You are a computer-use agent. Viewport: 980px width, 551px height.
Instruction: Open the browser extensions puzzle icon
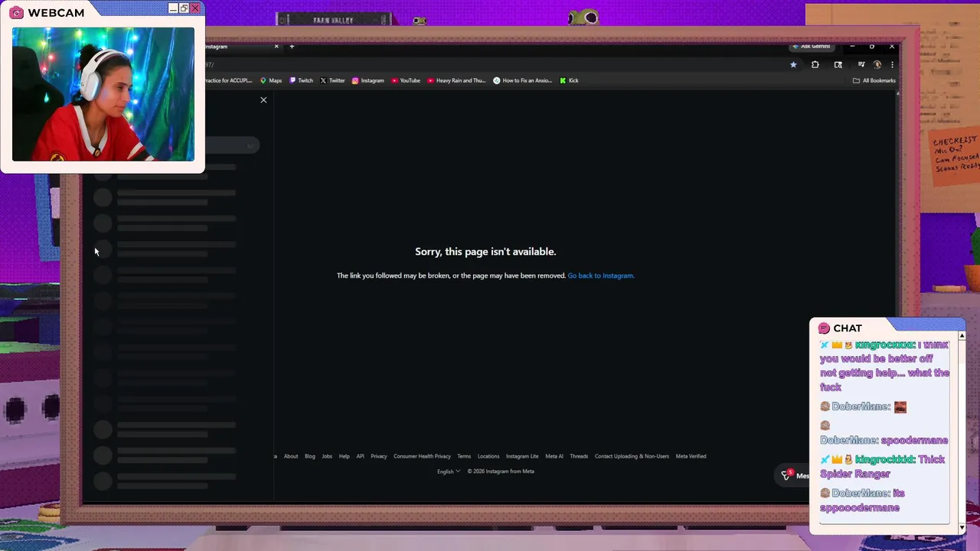[815, 65]
